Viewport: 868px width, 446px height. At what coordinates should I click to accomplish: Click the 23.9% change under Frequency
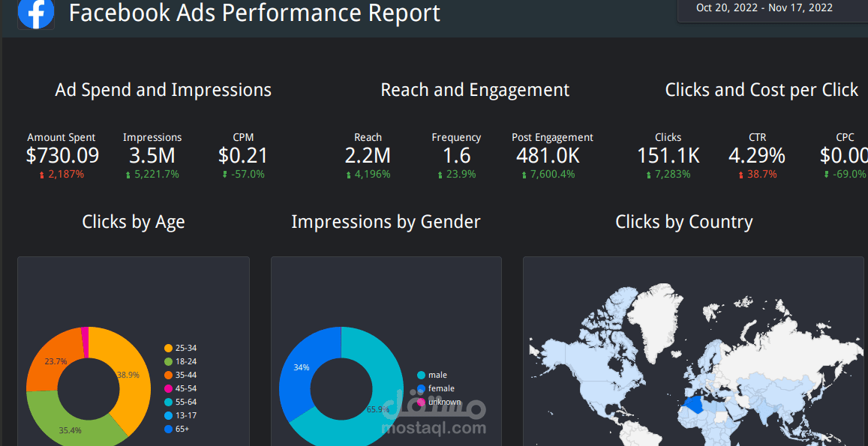point(456,175)
